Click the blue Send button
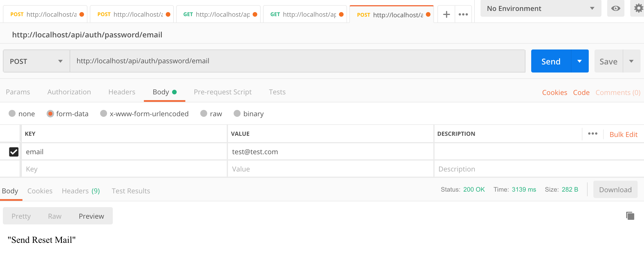Viewport: 644px width, 267px height. [551, 61]
